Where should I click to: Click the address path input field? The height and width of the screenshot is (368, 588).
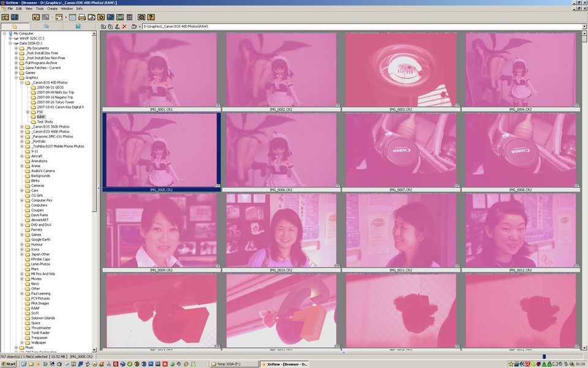pos(361,26)
